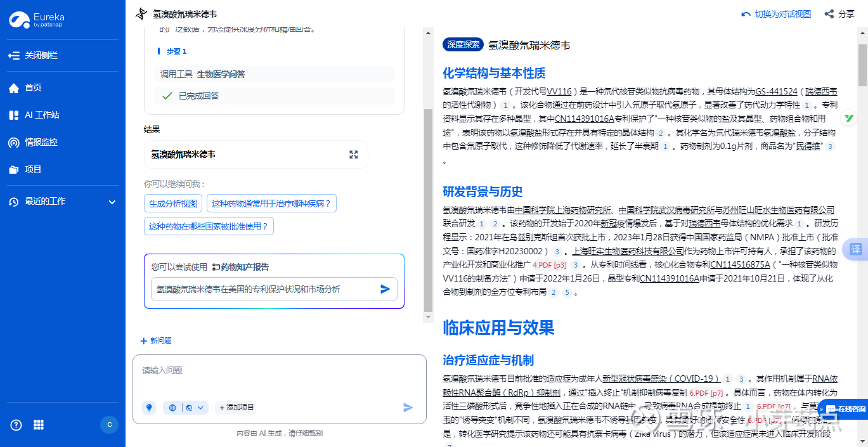Open the VV116 link
Screen dimensions: 868x447
[559, 91]
